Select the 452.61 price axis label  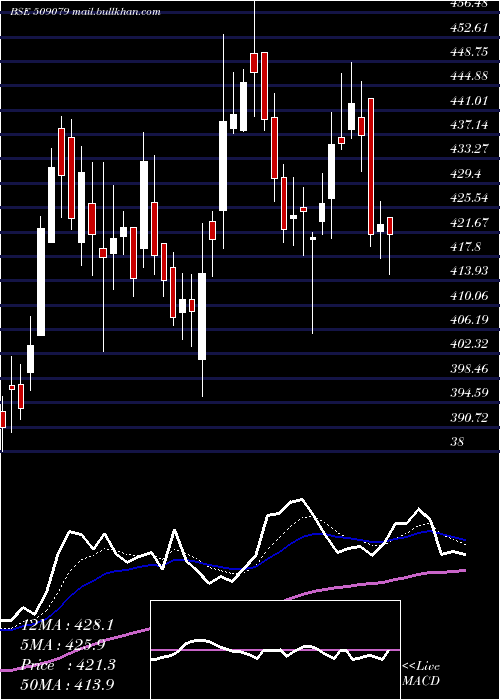(469, 28)
